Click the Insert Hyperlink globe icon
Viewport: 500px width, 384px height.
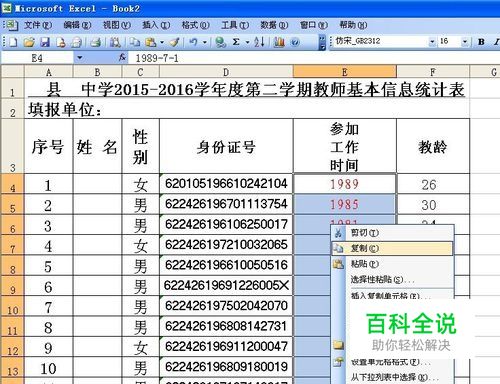pyautogui.click(x=220, y=42)
